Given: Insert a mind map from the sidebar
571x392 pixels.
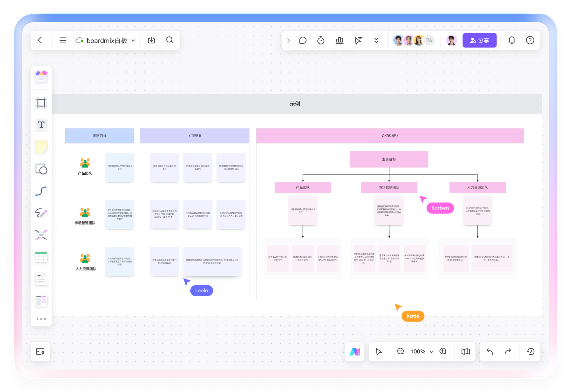Looking at the screenshot, I should click(x=41, y=235).
